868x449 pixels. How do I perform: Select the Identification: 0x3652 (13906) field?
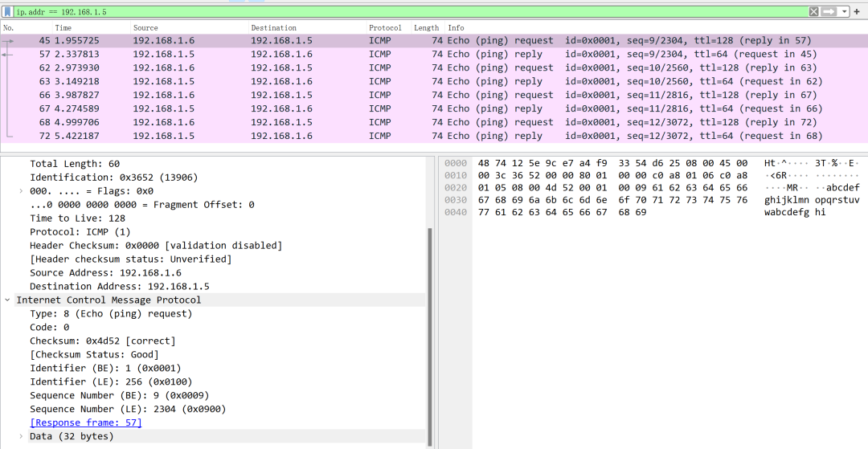[x=113, y=178]
